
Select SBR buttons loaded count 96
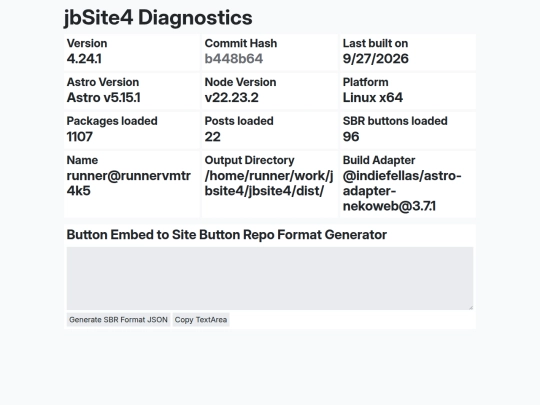pyautogui.click(x=351, y=137)
